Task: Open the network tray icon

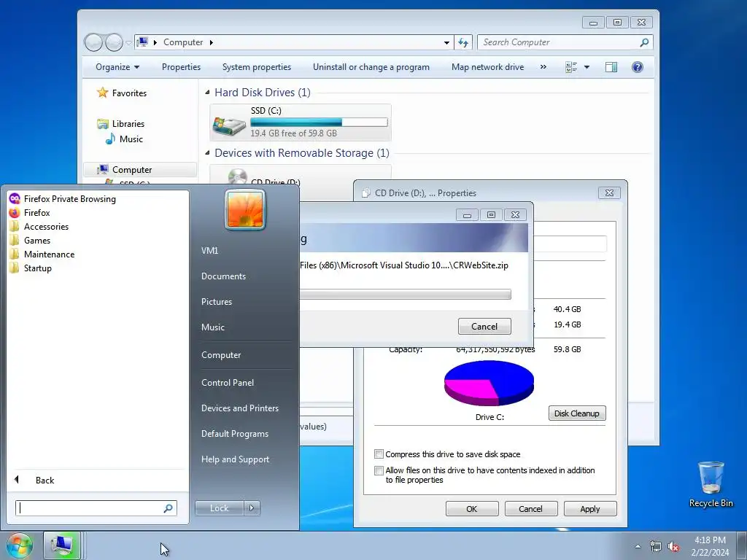Action: pyautogui.click(x=656, y=547)
